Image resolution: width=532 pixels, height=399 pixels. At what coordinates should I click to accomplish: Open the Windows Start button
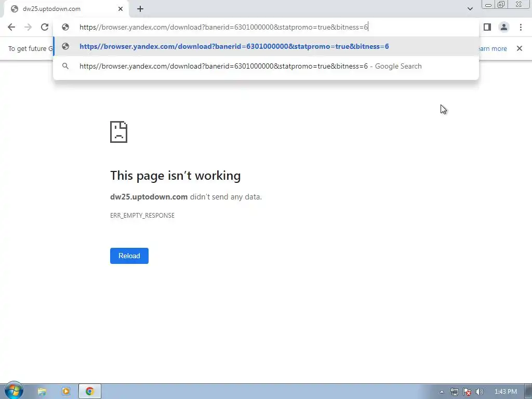pyautogui.click(x=14, y=391)
